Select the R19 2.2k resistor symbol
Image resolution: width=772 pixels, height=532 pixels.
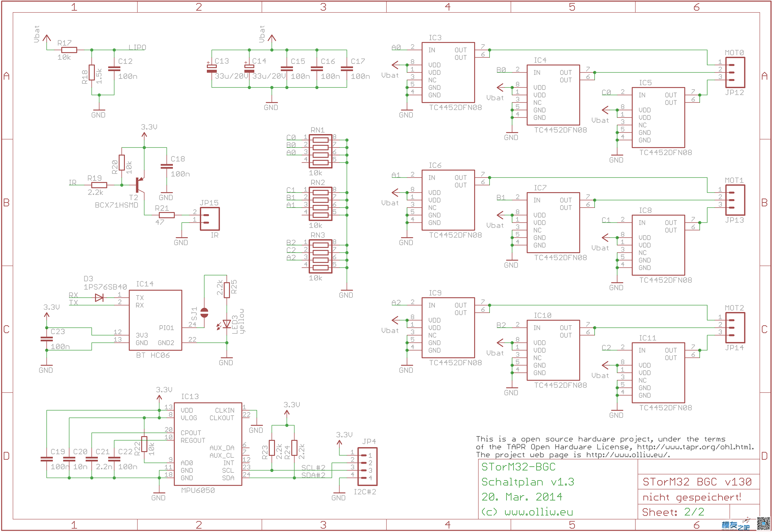(x=99, y=185)
